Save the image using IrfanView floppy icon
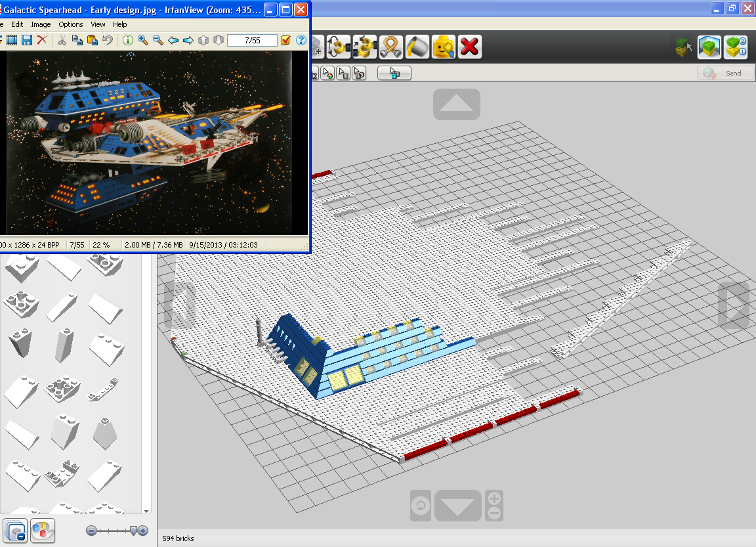The height and width of the screenshot is (547, 756). 26,40
